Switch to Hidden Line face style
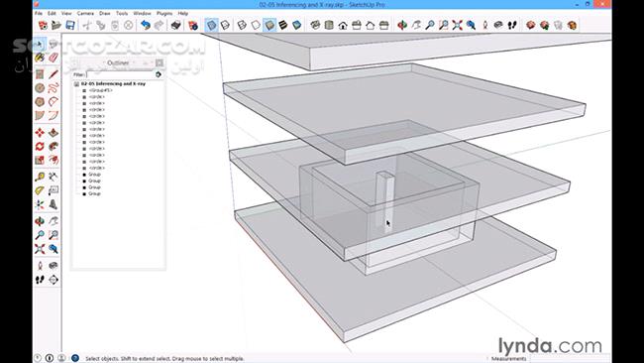Viewport: 644px width, 363px height. [256, 25]
